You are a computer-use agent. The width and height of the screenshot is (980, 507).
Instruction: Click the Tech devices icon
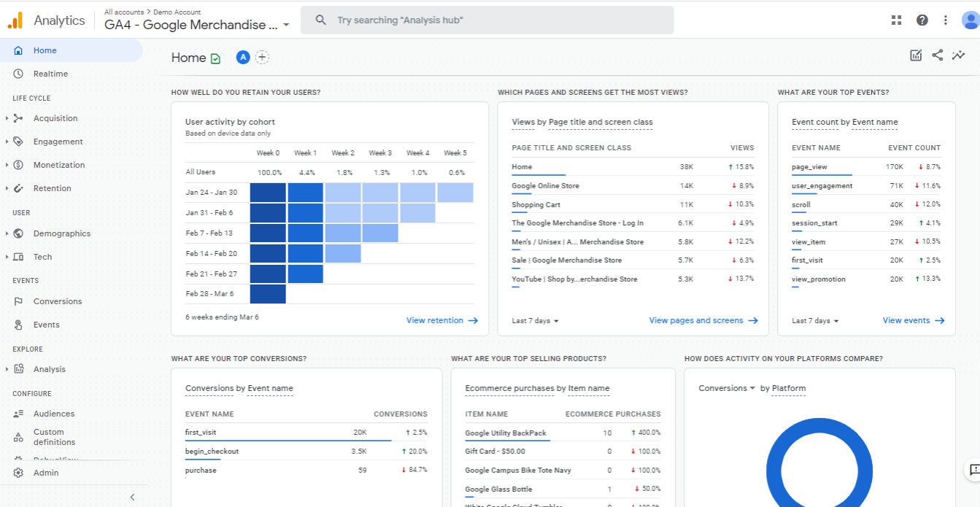(x=18, y=257)
